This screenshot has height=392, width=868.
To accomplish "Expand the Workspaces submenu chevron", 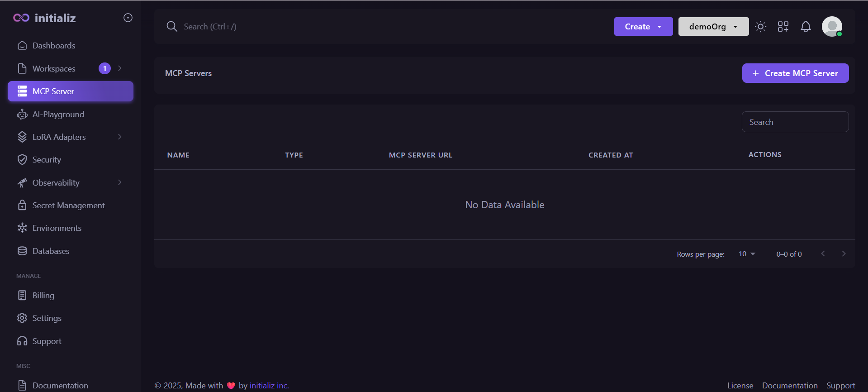I will click(120, 68).
